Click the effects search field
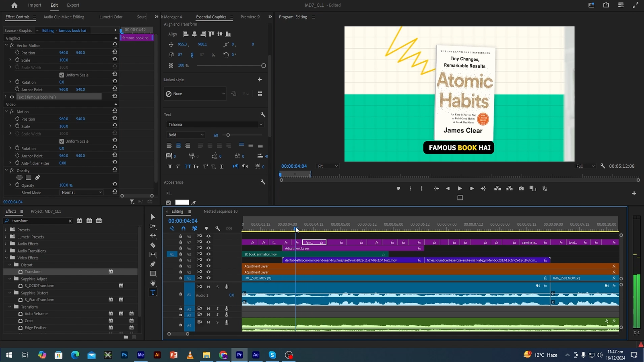Screen dimensions: 644x362 click(x=39, y=221)
